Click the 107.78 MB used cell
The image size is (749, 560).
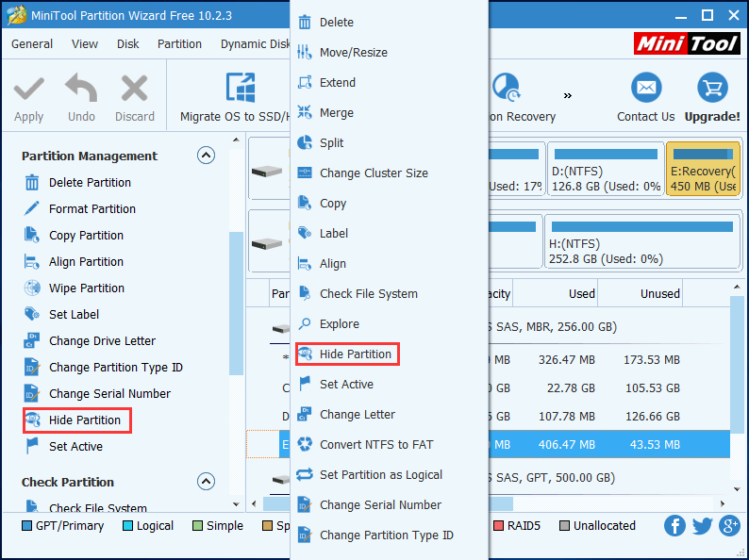567,417
